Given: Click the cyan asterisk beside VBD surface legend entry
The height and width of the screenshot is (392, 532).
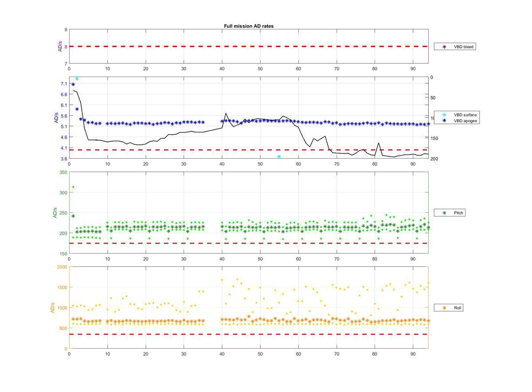Looking at the screenshot, I should tap(444, 115).
